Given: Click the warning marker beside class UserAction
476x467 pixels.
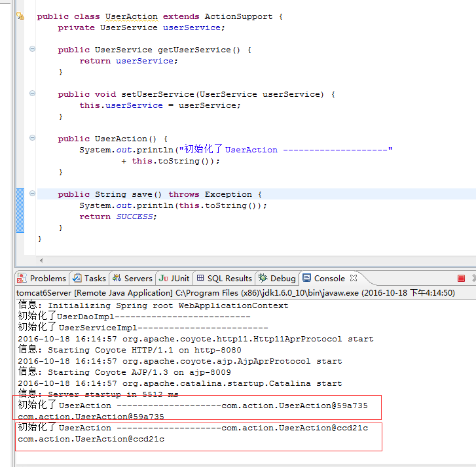Looking at the screenshot, I should 20,16.
